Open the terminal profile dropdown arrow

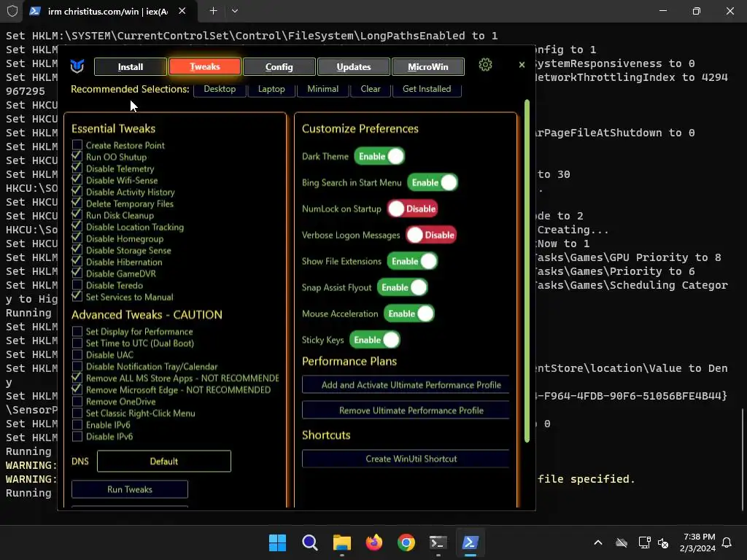[235, 11]
